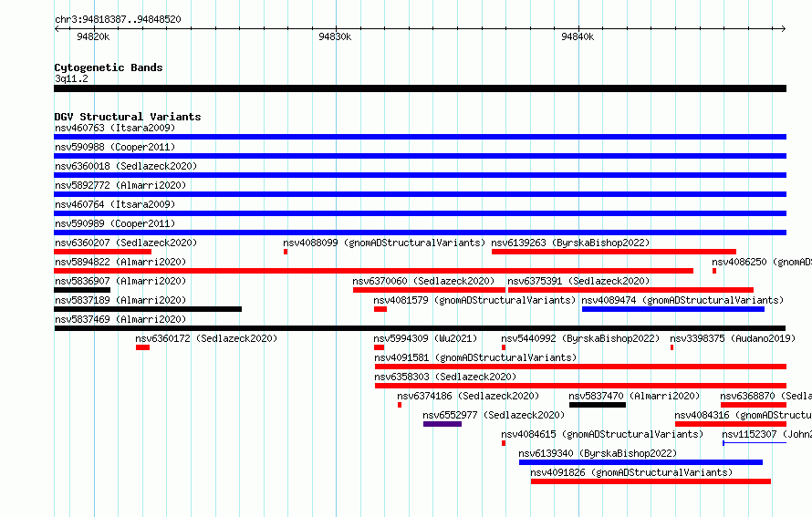This screenshot has height=517, width=812.
Task: Click the chr3:94818387..94848520 coordinate text
Action: (x=118, y=19)
